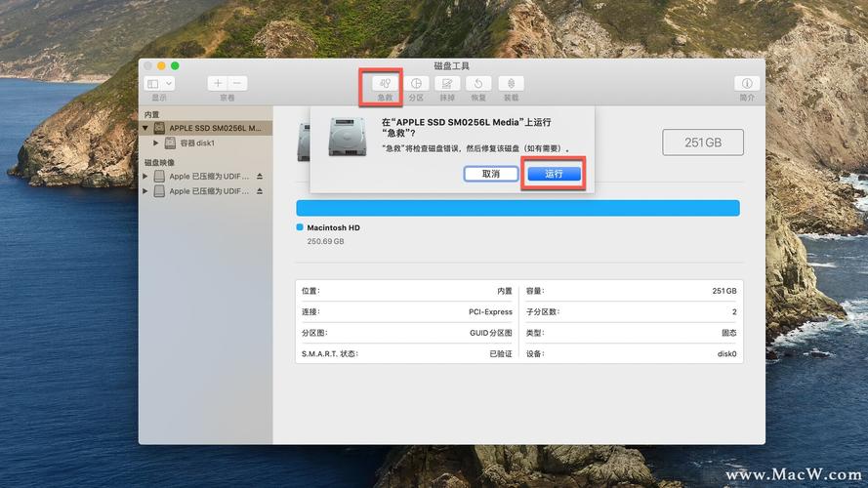Click the Restore (恢复) toolbar icon
This screenshot has height=488, width=868.
[478, 84]
